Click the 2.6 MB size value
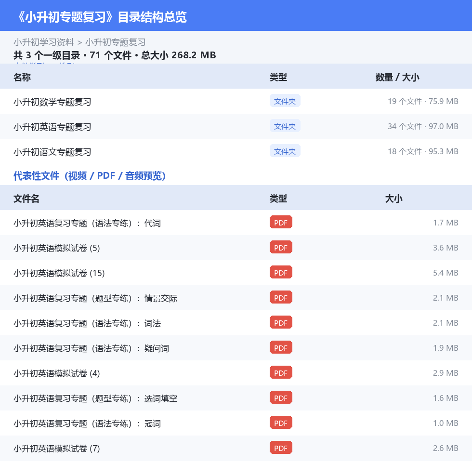 446,448
